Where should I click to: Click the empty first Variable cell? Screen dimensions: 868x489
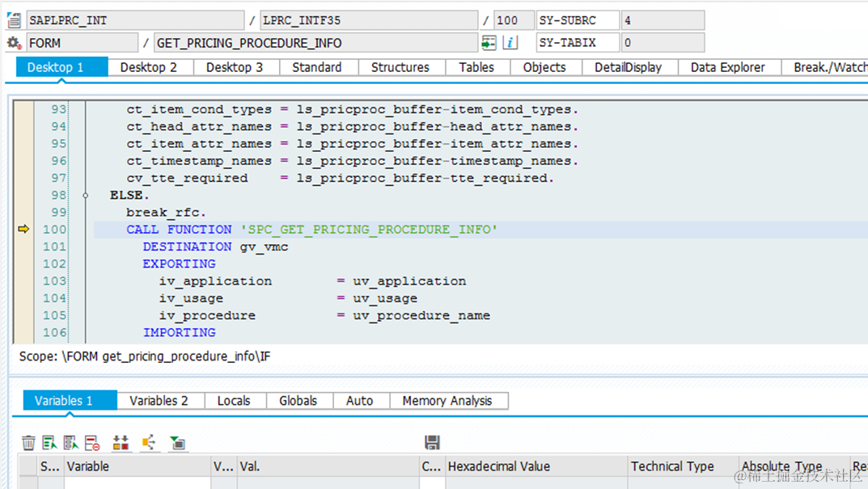click(138, 483)
